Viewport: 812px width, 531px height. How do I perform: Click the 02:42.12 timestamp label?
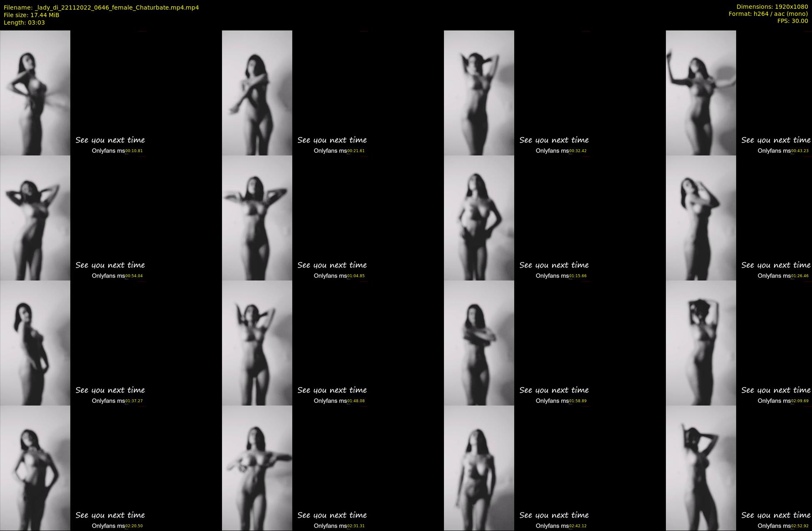click(578, 526)
